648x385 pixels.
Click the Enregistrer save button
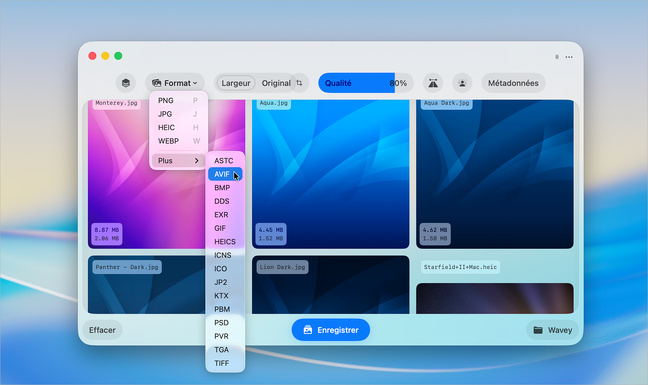[331, 330]
